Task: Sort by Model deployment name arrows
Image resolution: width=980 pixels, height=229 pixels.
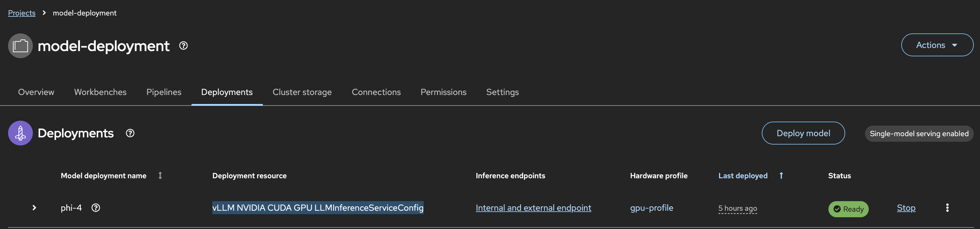Action: coord(160,175)
